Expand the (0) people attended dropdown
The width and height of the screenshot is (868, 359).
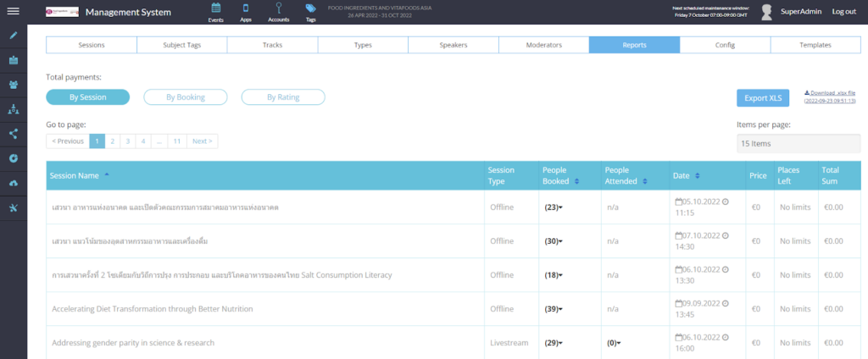click(614, 343)
